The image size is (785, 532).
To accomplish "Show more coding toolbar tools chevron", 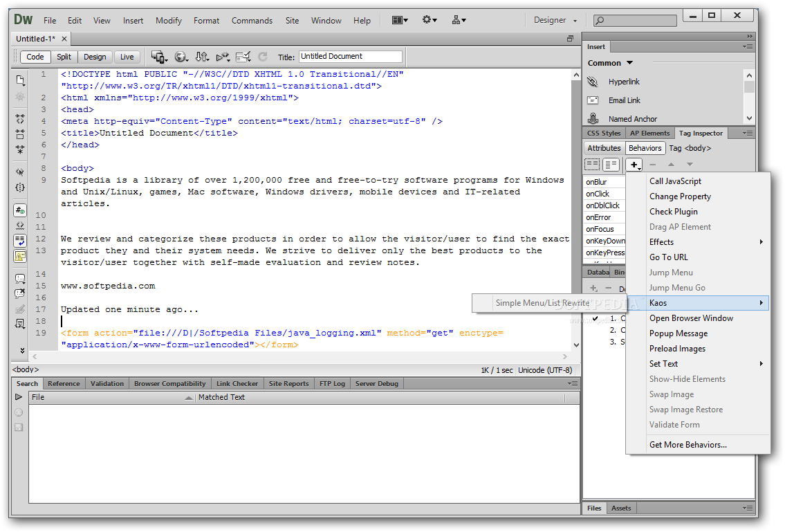I will click(22, 350).
